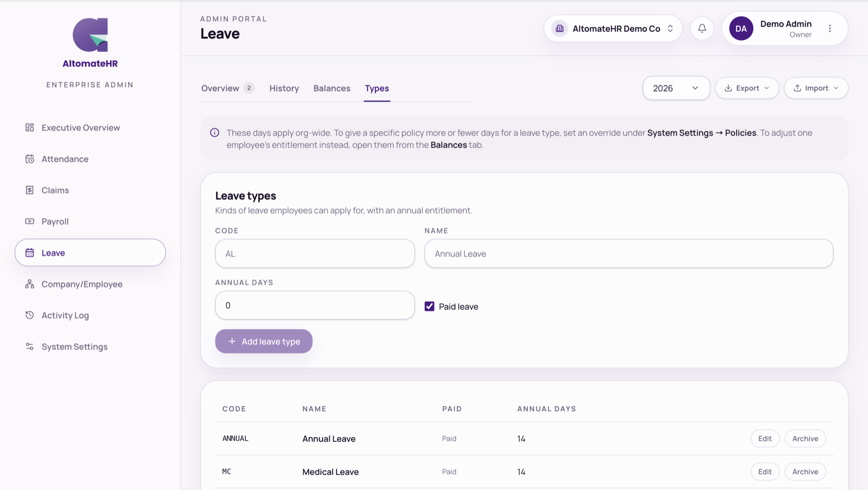Viewport: 868px width, 490px height.
Task: Open the Export dropdown
Action: 747,88
